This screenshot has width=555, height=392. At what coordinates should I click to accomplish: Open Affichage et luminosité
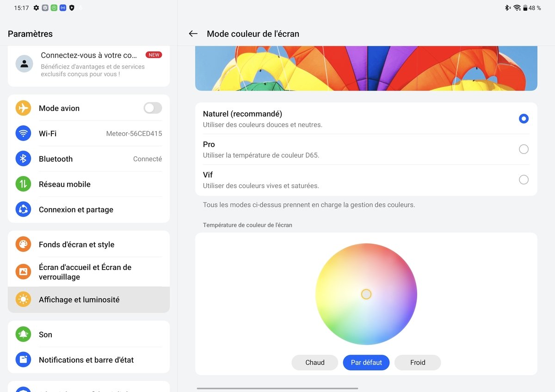(89, 300)
